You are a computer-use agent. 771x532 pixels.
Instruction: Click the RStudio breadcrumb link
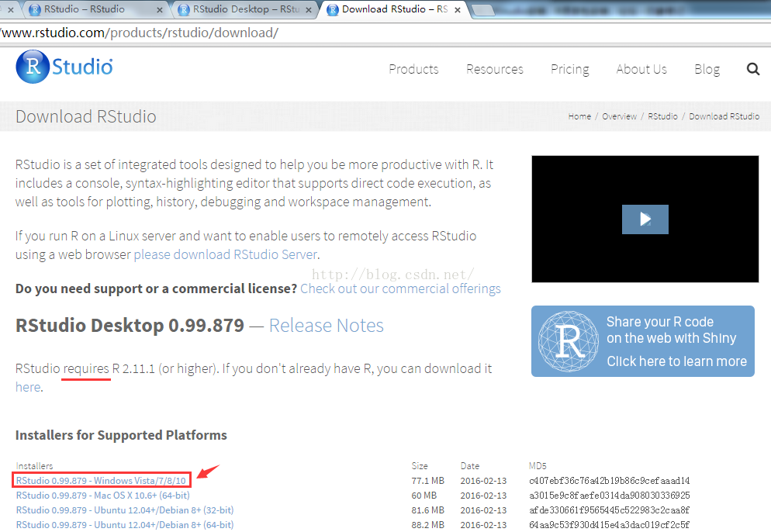click(662, 116)
